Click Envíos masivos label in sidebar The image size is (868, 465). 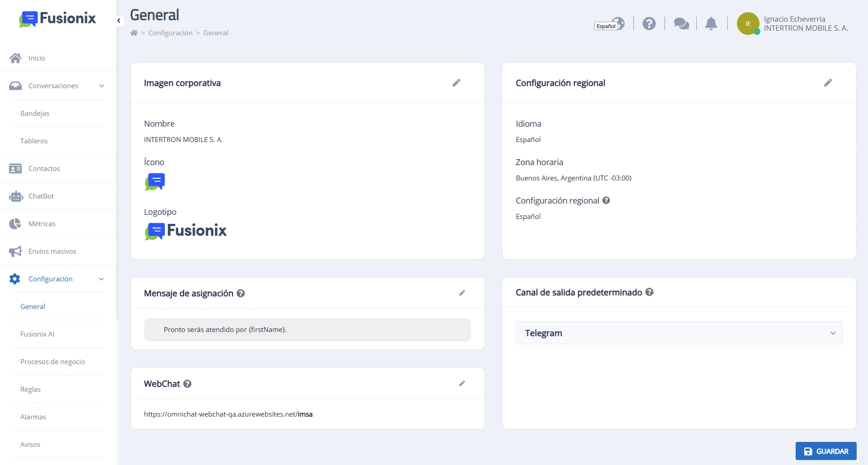click(52, 251)
